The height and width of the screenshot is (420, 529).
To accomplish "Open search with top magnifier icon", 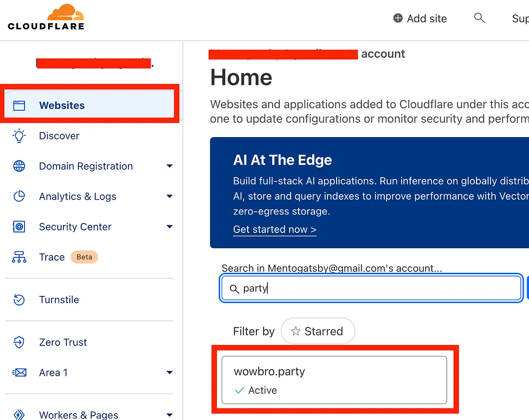I will point(479,17).
